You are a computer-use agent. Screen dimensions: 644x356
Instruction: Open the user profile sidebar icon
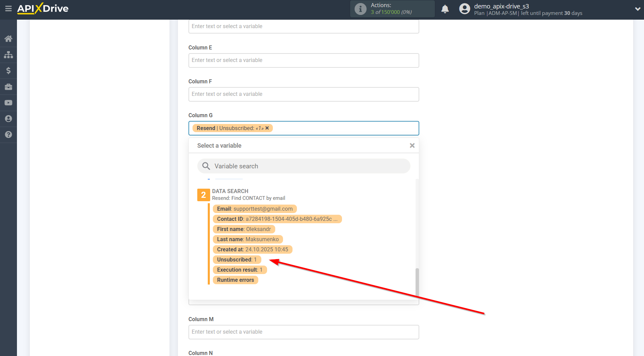[8, 119]
